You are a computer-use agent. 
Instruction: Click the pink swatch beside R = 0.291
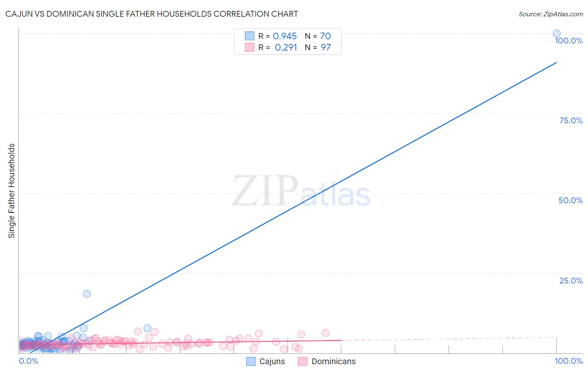pyautogui.click(x=249, y=47)
